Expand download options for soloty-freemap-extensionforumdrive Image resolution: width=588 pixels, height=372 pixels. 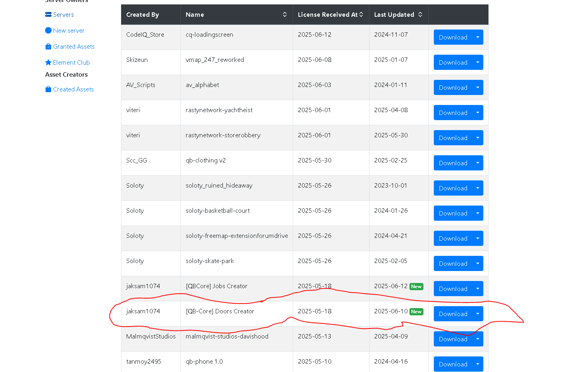tap(478, 238)
